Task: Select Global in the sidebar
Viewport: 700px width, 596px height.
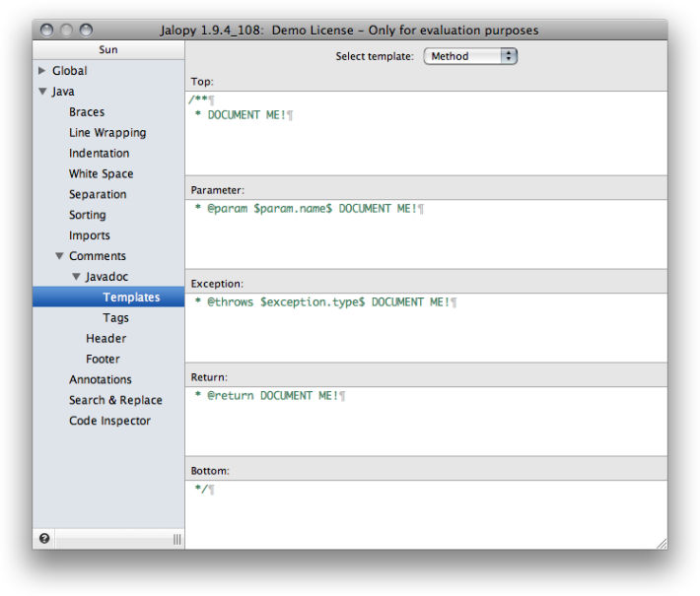Action: coord(70,71)
